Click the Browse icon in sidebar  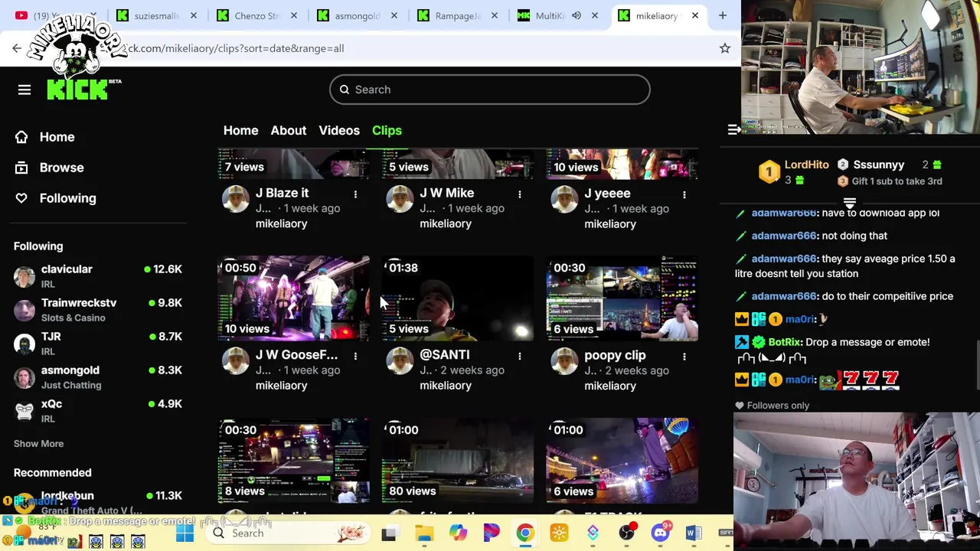point(21,168)
